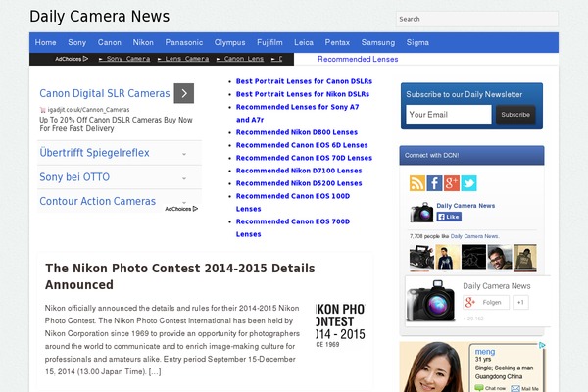The image size is (588, 392).
Task: Open the Nikon Photo Contest 2014-2015 article title
Action: [180, 276]
